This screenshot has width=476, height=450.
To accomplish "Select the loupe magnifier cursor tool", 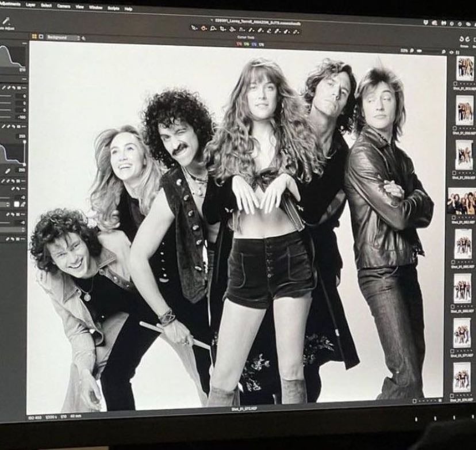I will point(213,29).
